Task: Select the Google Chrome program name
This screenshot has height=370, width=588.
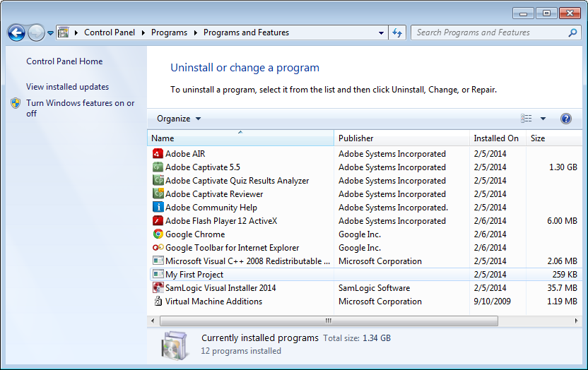Action: [195, 235]
